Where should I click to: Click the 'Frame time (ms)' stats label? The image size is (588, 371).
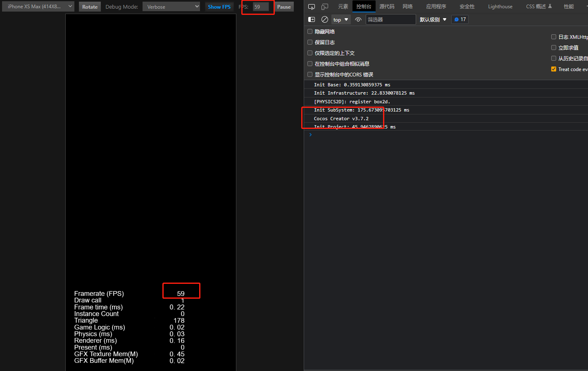(x=98, y=307)
